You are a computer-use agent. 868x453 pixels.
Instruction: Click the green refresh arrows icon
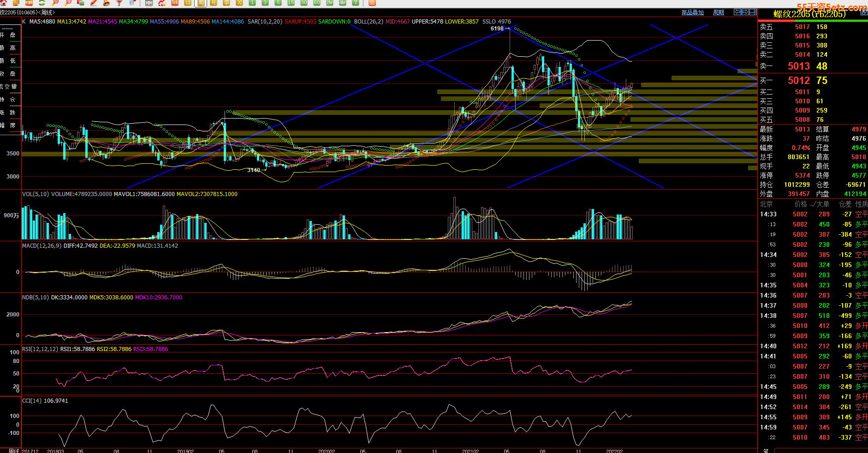(x=42, y=2)
